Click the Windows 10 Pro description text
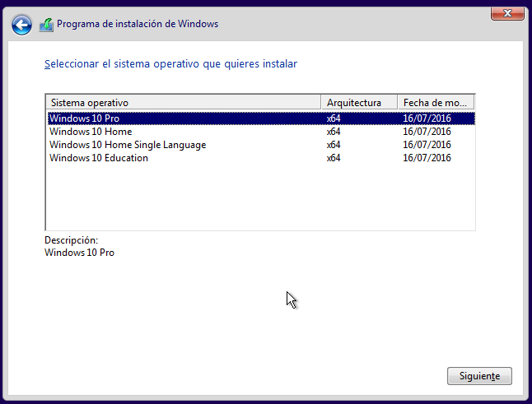Viewport: 532px width, 404px height. pos(79,253)
